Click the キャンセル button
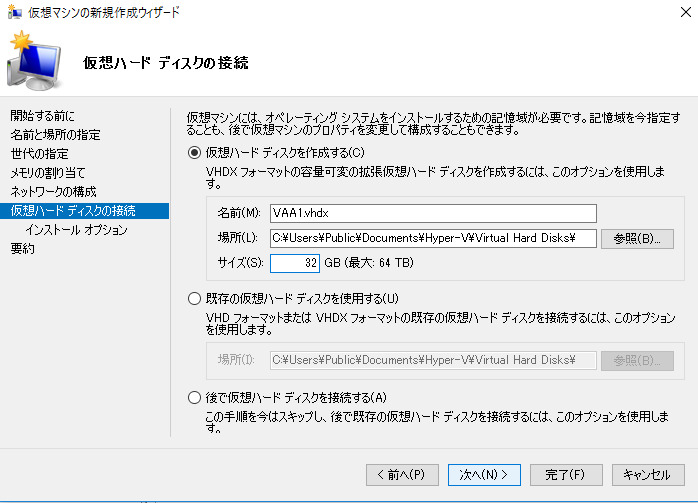Viewport: 698px width, 503px height. click(x=648, y=475)
